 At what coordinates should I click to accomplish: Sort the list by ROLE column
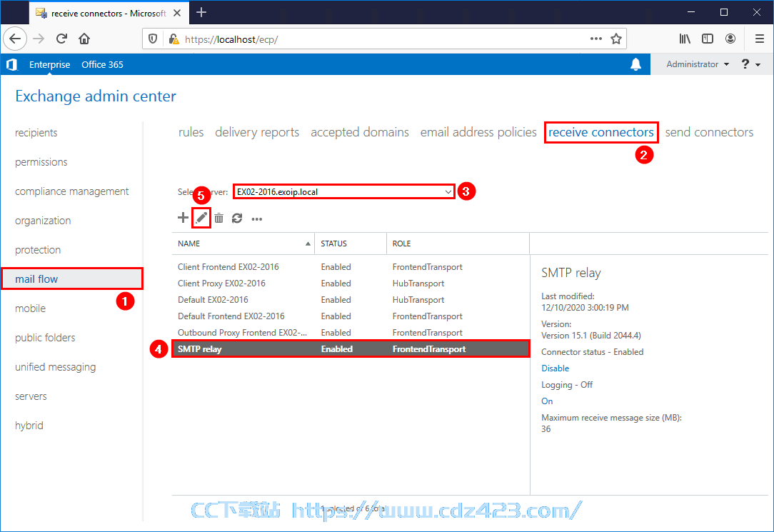(x=458, y=244)
